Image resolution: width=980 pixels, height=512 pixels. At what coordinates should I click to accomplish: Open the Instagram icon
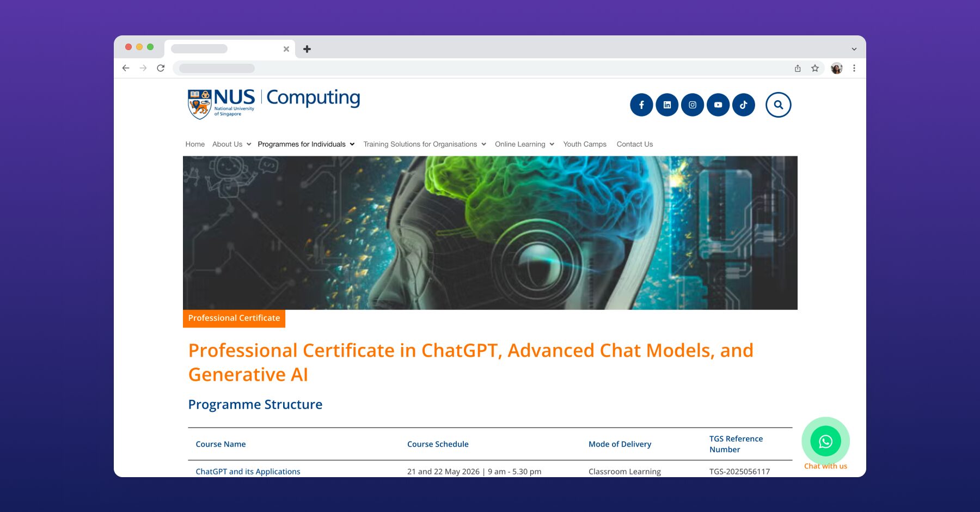[693, 105]
